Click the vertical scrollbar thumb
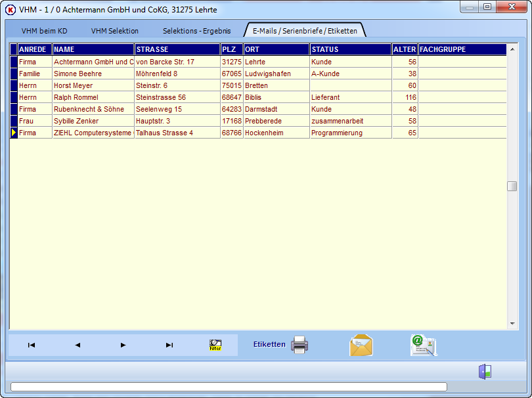Screen dimensions: 532x398 click(x=512, y=187)
